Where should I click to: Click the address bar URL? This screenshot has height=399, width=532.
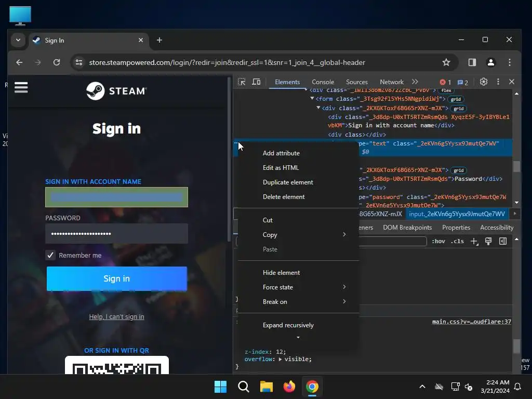(227, 62)
